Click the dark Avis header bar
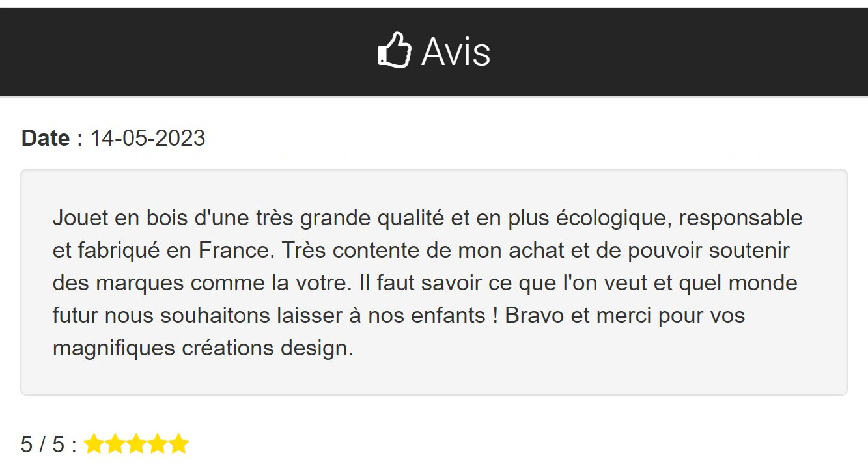 [x=434, y=52]
